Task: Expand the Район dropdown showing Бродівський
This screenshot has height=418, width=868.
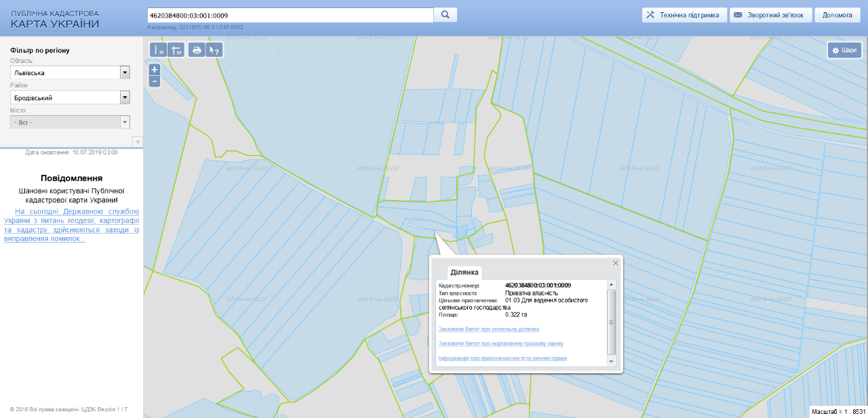Action: pyautogui.click(x=125, y=98)
